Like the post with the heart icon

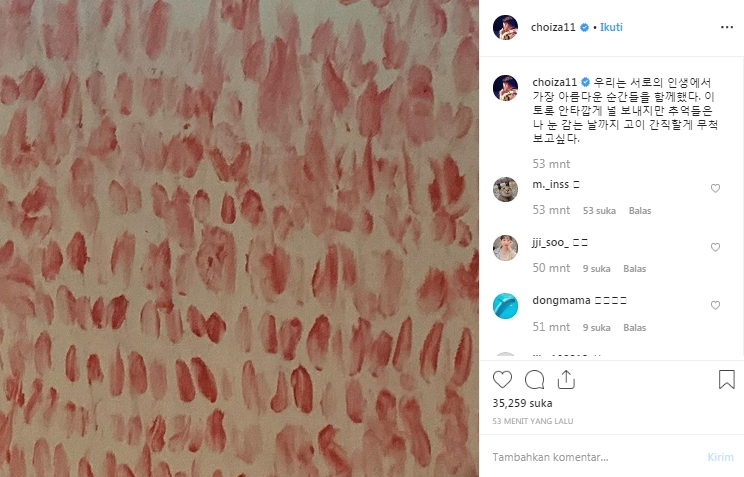pyautogui.click(x=502, y=380)
